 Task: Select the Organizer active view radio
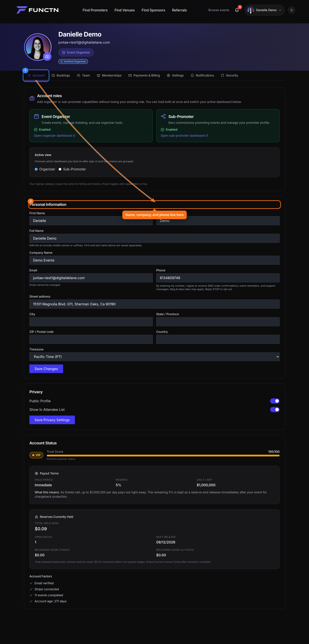tap(36, 169)
